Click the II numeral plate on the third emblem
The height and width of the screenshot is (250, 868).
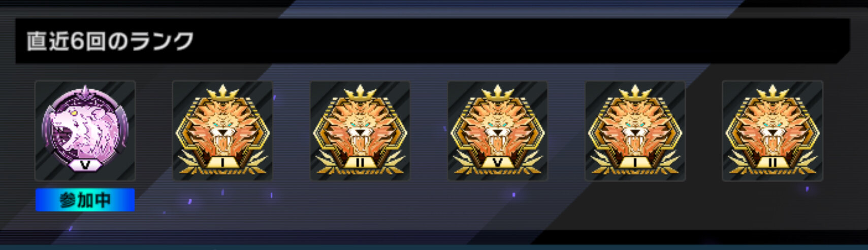pyautogui.click(x=360, y=163)
